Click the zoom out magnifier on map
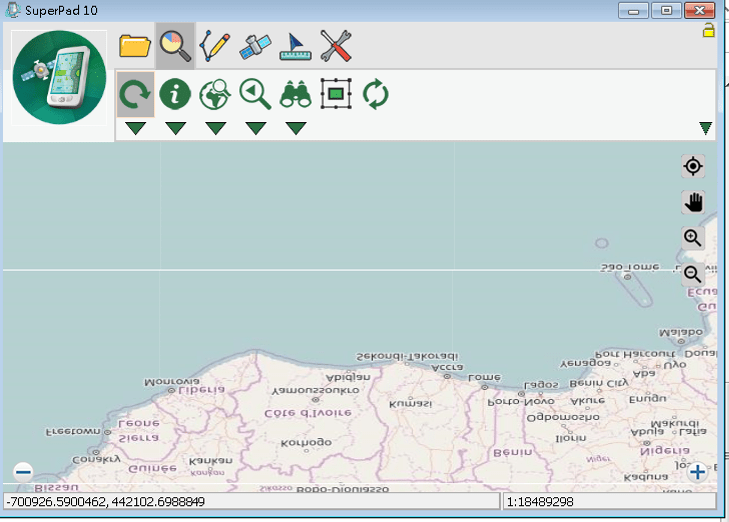 (693, 274)
